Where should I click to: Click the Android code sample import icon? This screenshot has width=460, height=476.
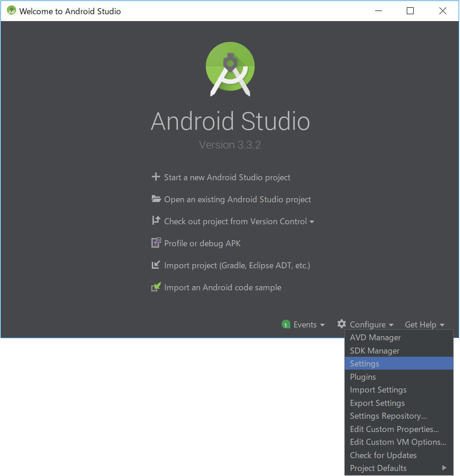[156, 287]
